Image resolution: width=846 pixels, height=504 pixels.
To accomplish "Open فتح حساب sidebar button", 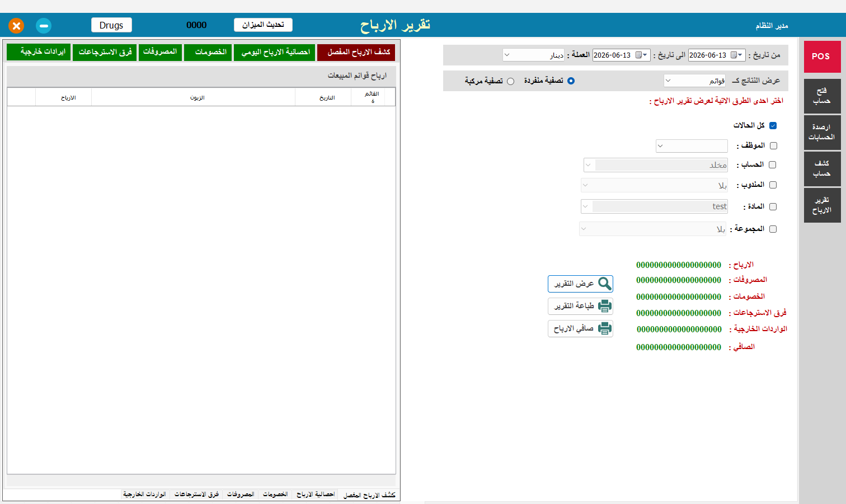I will (x=822, y=96).
